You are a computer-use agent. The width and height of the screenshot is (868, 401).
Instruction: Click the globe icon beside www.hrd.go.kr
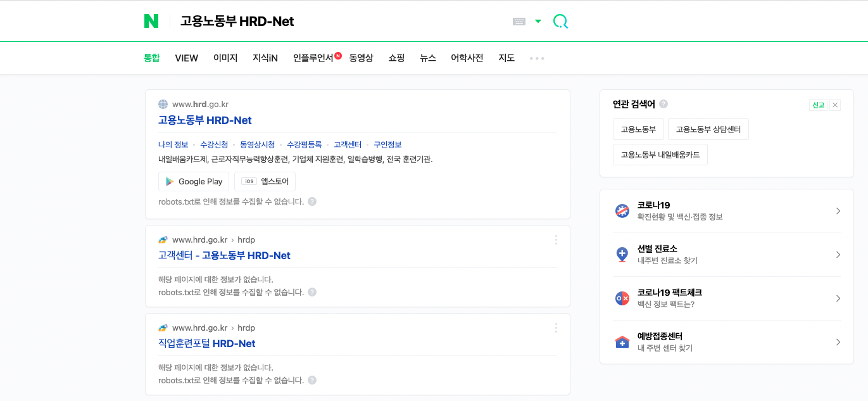(x=163, y=105)
